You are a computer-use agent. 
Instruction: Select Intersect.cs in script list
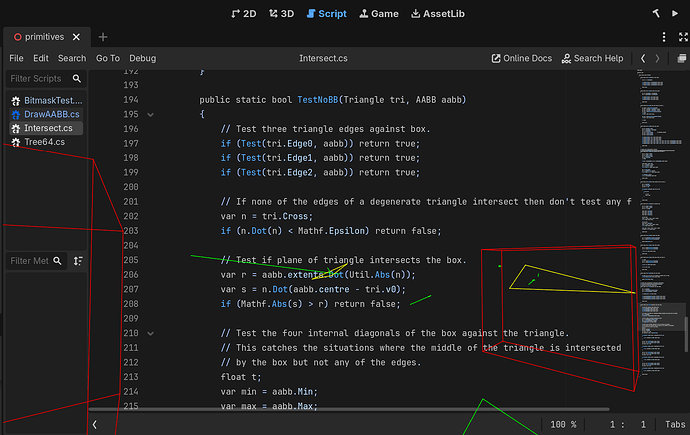click(x=46, y=128)
